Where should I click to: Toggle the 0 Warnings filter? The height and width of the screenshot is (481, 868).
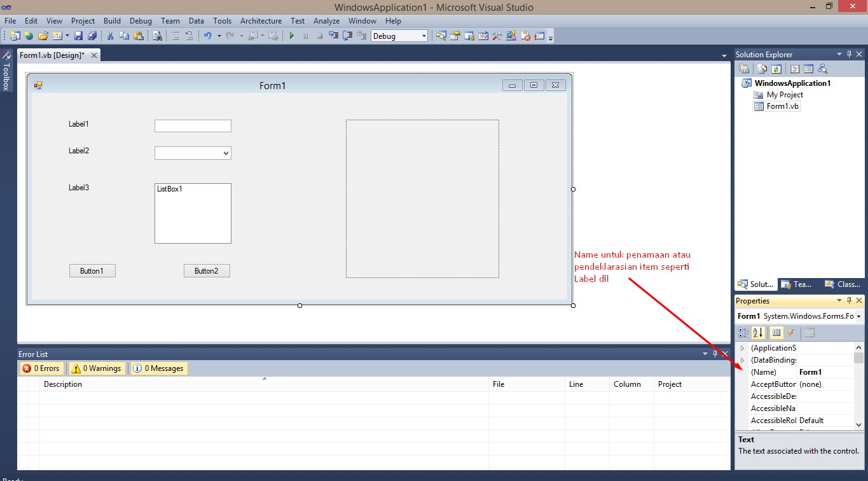(96, 368)
